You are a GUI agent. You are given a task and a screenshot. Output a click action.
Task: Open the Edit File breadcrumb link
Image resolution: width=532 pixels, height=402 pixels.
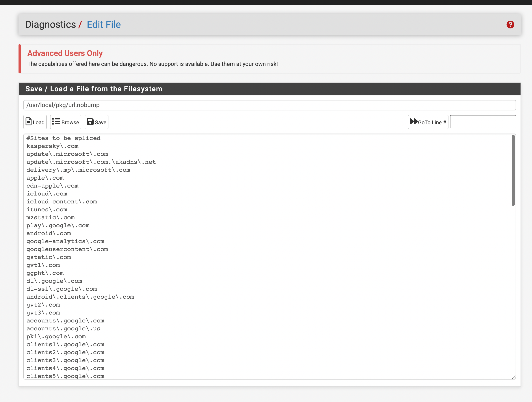[x=104, y=24]
